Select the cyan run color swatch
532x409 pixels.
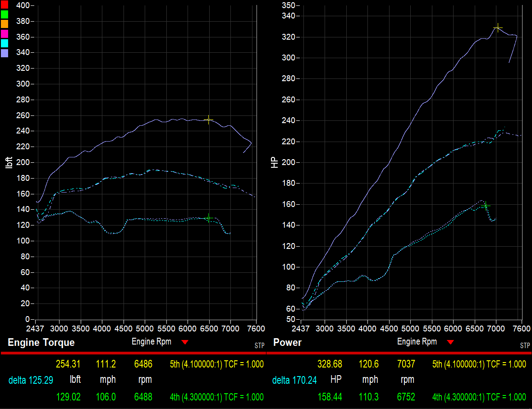pos(5,43)
